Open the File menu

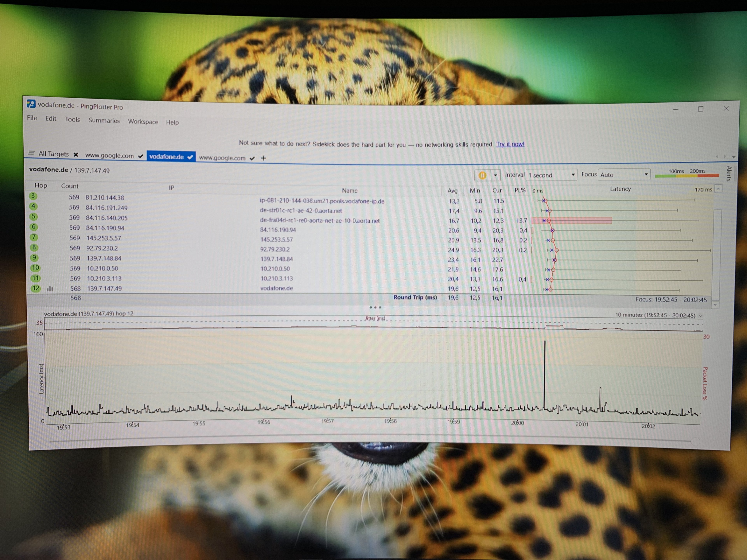[x=32, y=118]
